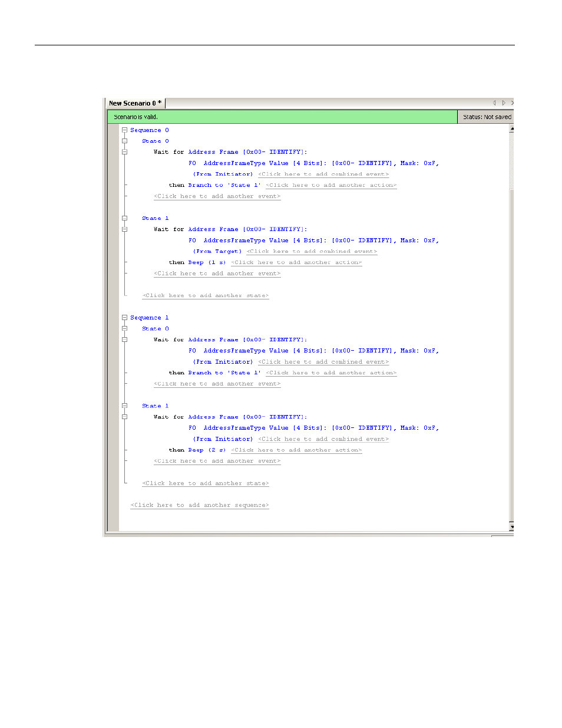Image resolution: width=562 pixels, height=728 pixels.
Task: Select the Sequence 0 label
Action: 150,130
